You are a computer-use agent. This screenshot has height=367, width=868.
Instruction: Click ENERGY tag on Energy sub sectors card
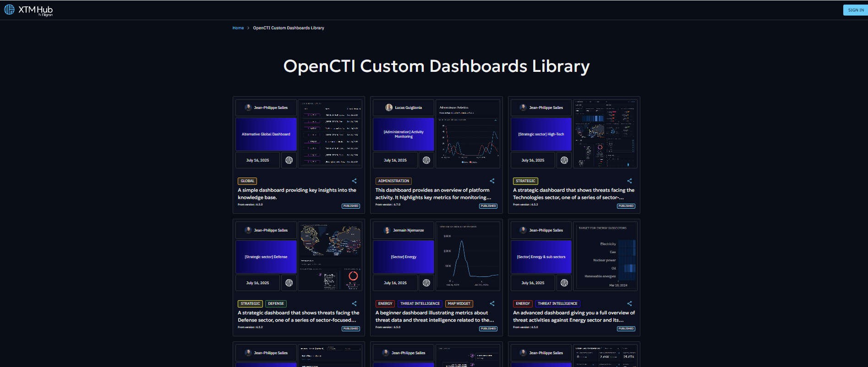[x=523, y=303]
